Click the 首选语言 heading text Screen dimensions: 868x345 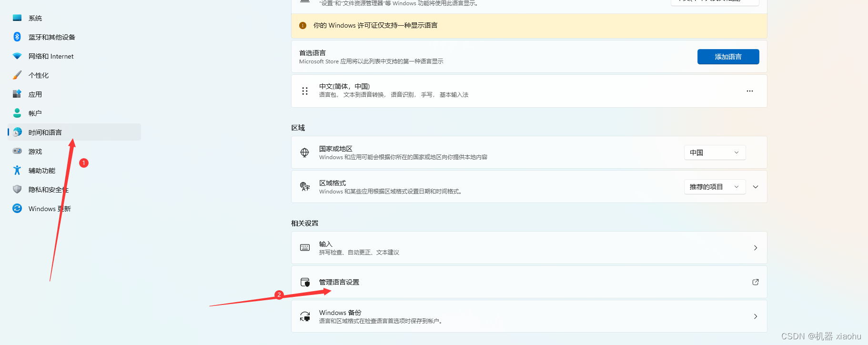313,53
